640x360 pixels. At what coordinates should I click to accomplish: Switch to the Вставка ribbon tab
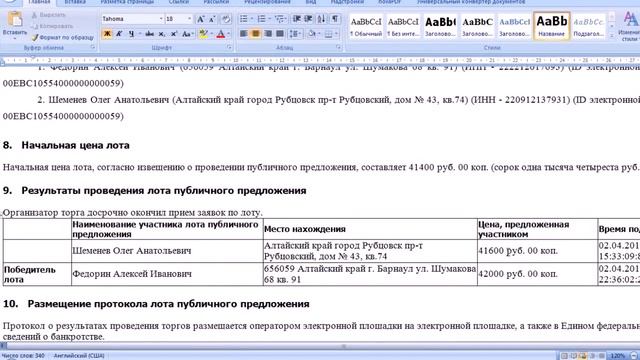75,2
